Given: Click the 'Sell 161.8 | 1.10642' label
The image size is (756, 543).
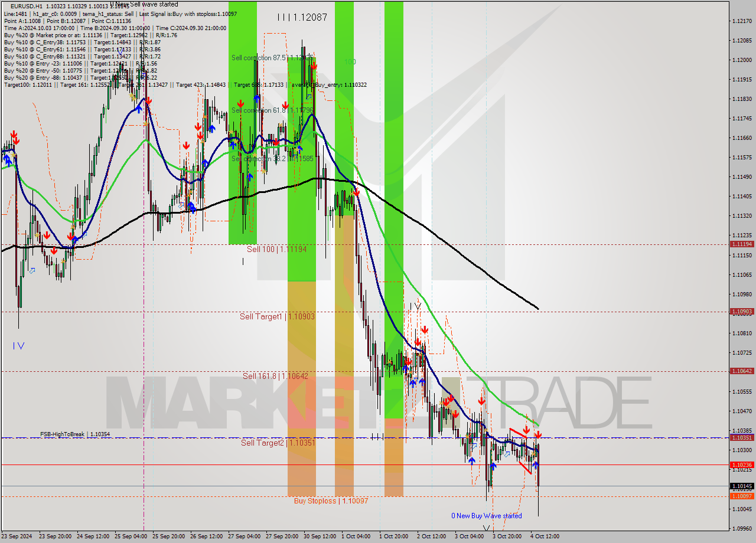Looking at the screenshot, I should tap(275, 376).
